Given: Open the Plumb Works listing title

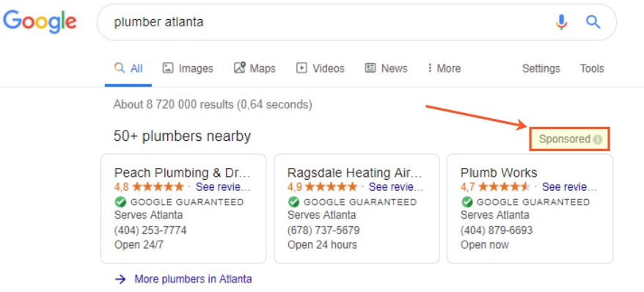Looking at the screenshot, I should (499, 172).
